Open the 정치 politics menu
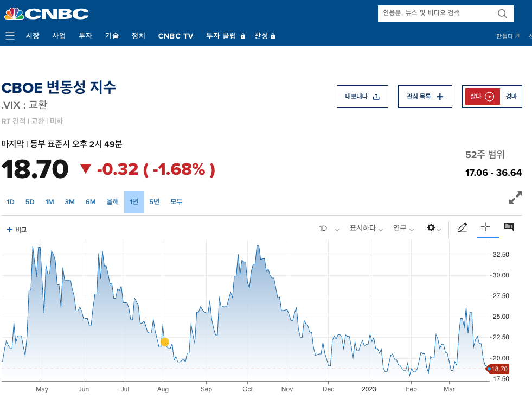The height and width of the screenshot is (405, 532). pyautogui.click(x=138, y=36)
